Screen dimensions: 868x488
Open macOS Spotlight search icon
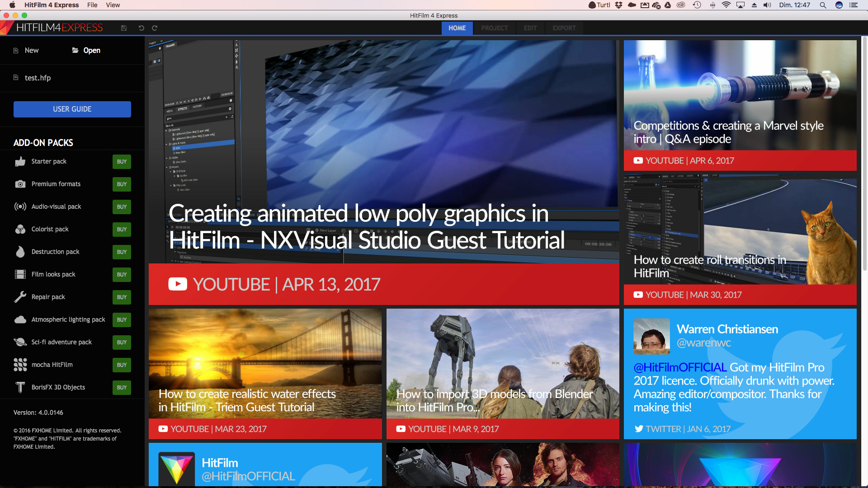(823, 5)
